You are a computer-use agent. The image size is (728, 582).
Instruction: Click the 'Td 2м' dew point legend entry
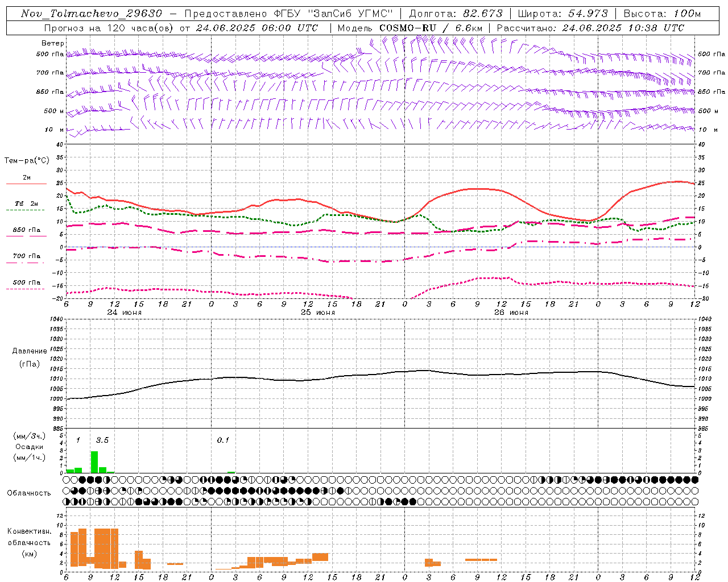(27, 203)
